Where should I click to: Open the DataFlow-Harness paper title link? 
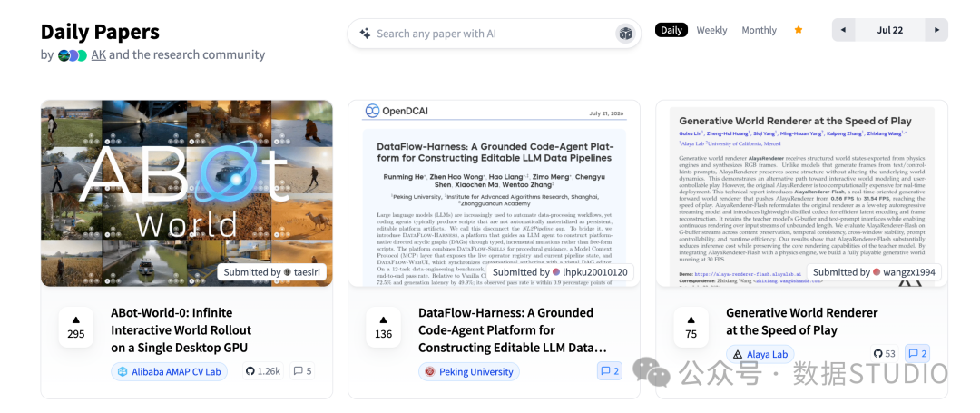[x=512, y=329]
